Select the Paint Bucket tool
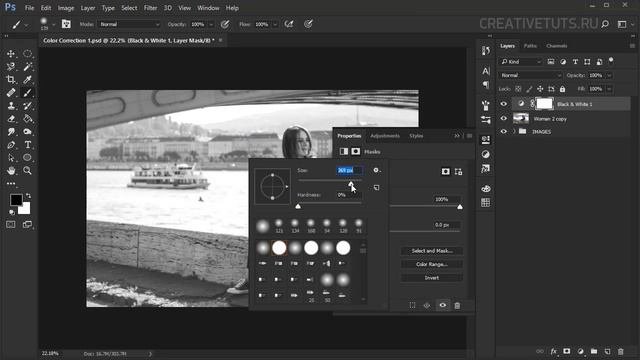The image size is (640, 360). tap(27, 119)
